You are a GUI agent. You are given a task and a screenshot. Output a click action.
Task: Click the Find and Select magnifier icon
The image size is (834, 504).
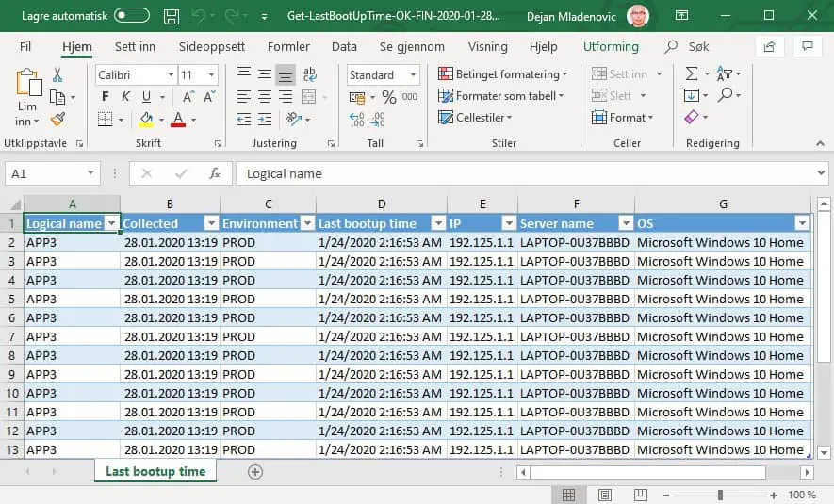point(725,94)
